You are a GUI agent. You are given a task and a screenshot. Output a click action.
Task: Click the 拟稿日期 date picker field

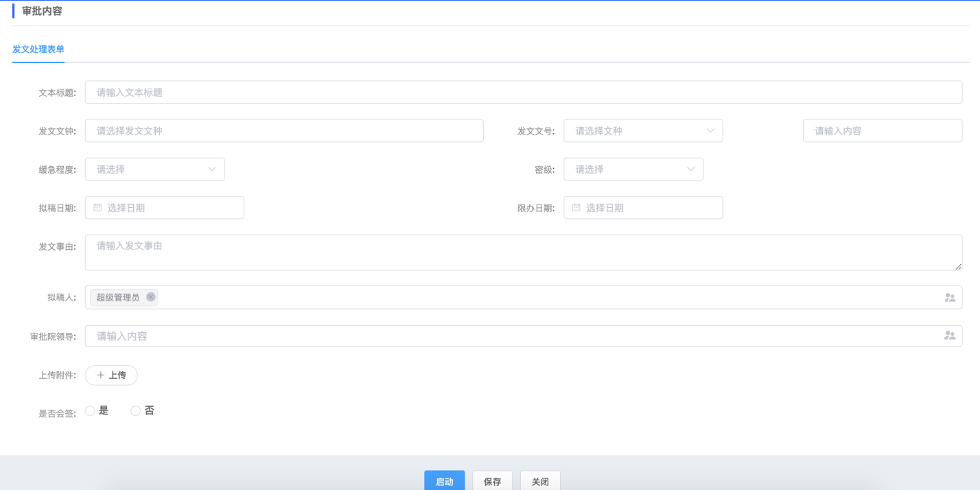click(165, 207)
